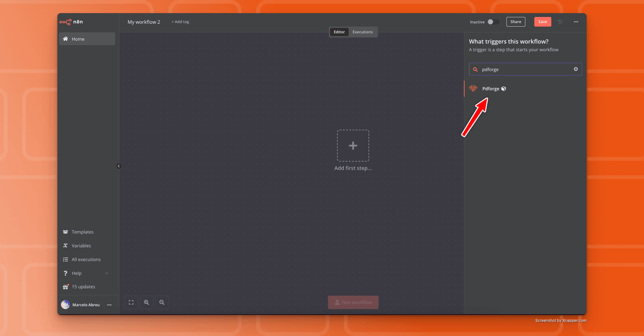Save the workflow

[543, 22]
